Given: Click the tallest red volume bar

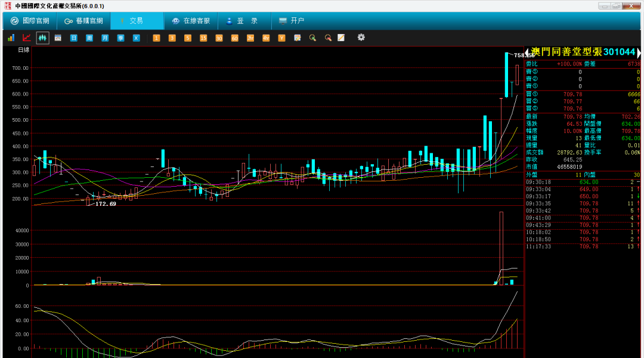Looking at the screenshot, I should 501,248.
